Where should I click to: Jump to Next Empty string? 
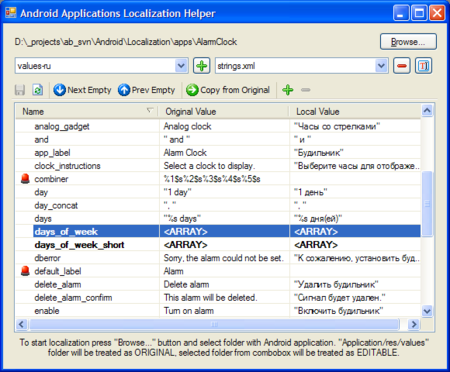tap(82, 90)
